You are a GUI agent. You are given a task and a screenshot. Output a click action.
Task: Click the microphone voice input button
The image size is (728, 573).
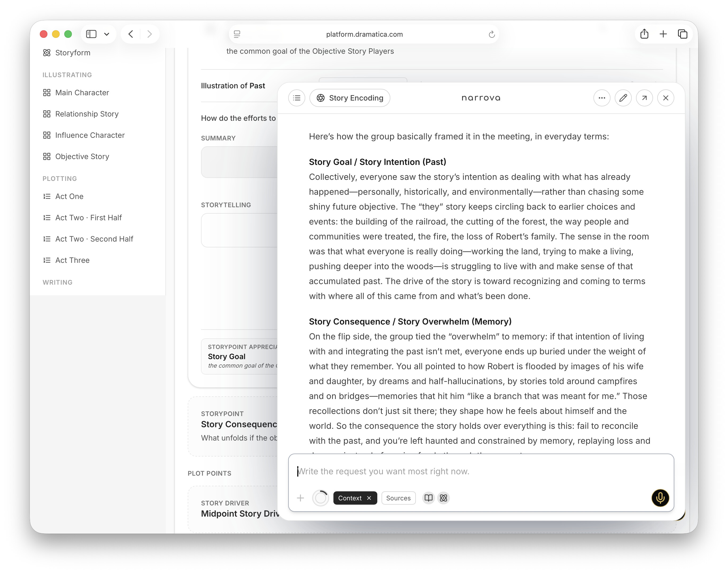tap(660, 498)
